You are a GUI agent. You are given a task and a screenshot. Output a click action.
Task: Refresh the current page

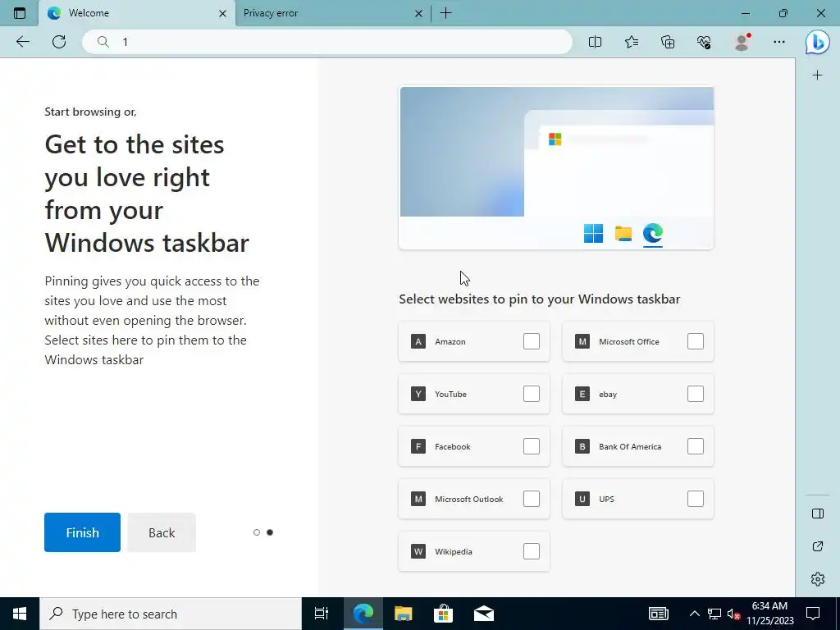[x=59, y=42]
